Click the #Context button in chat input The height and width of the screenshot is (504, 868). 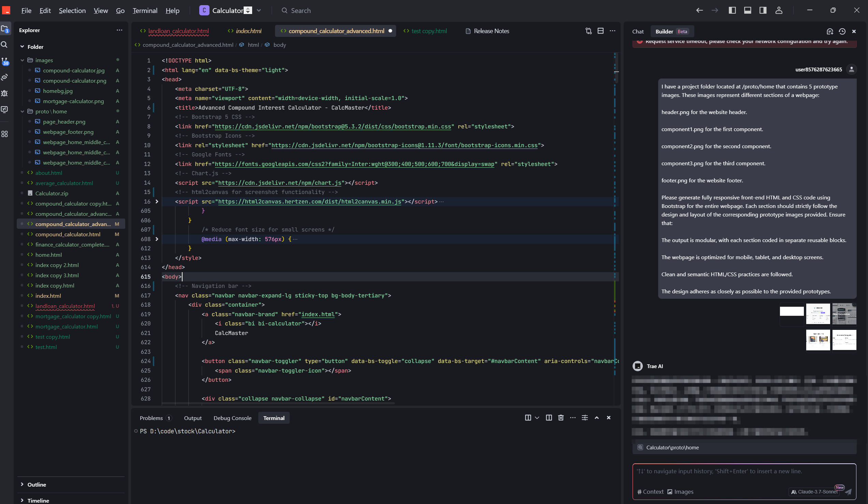point(650,492)
